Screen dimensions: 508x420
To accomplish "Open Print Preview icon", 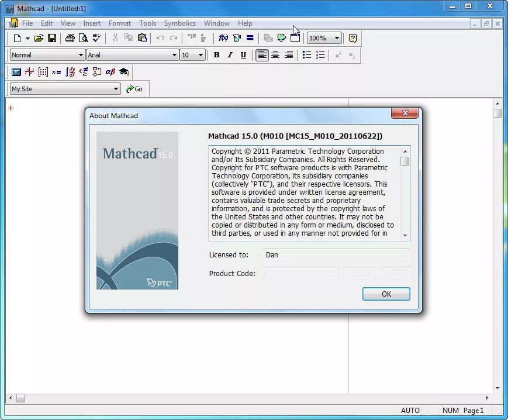I will [83, 38].
